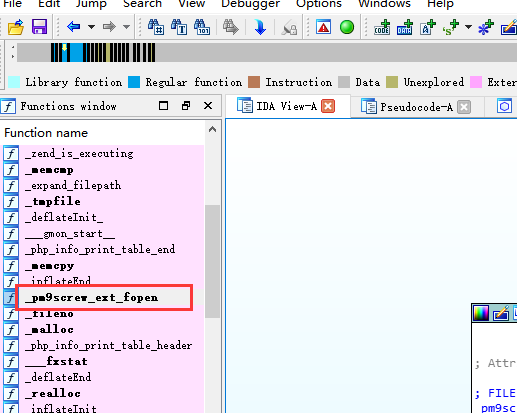The width and height of the screenshot is (517, 413).
Task: Open the Windows menu
Action: (384, 4)
